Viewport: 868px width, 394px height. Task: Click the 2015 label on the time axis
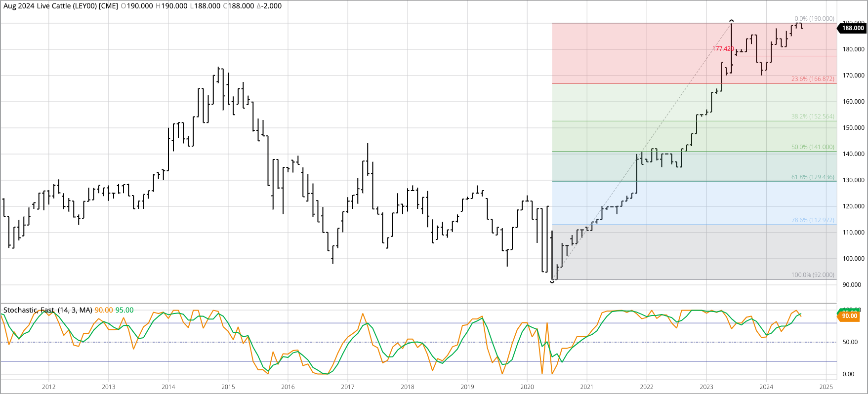coord(228,387)
